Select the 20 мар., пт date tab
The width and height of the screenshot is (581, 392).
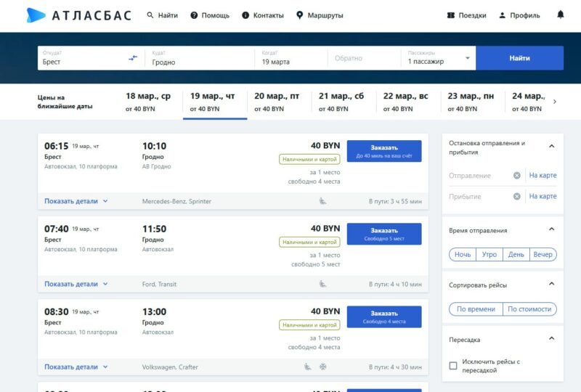[x=277, y=102]
